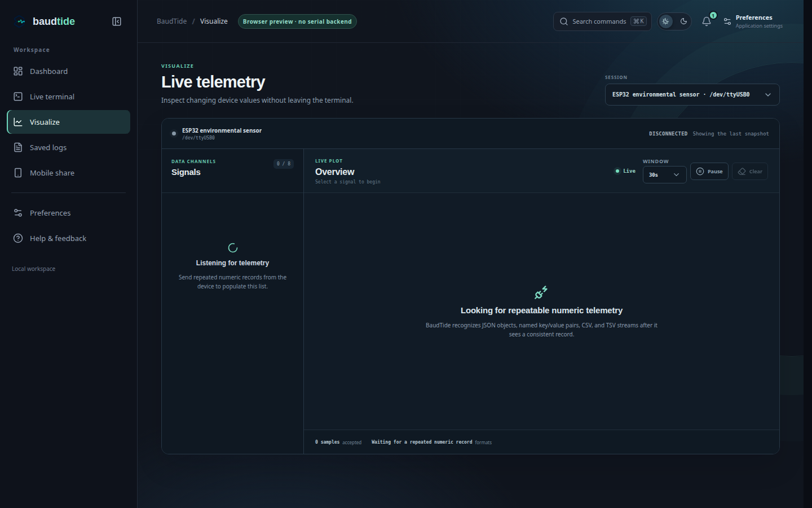
Task: Click the Listening for telemetry message
Action: 232,263
